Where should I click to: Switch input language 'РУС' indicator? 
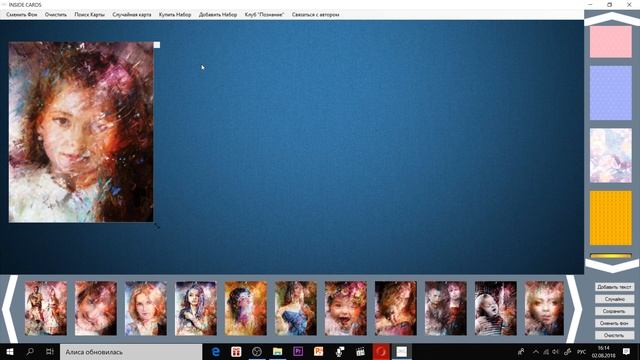click(582, 352)
